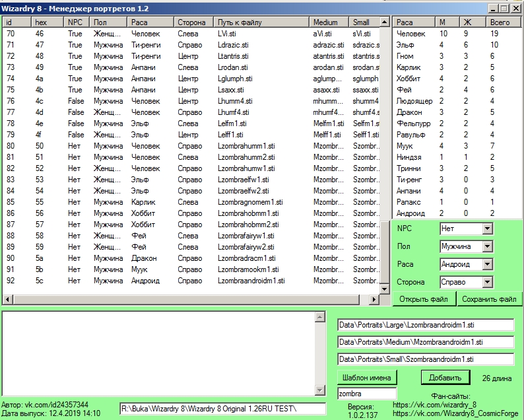The image size is (524, 420).
Task: Click the Открыть файл button
Action: point(426,299)
